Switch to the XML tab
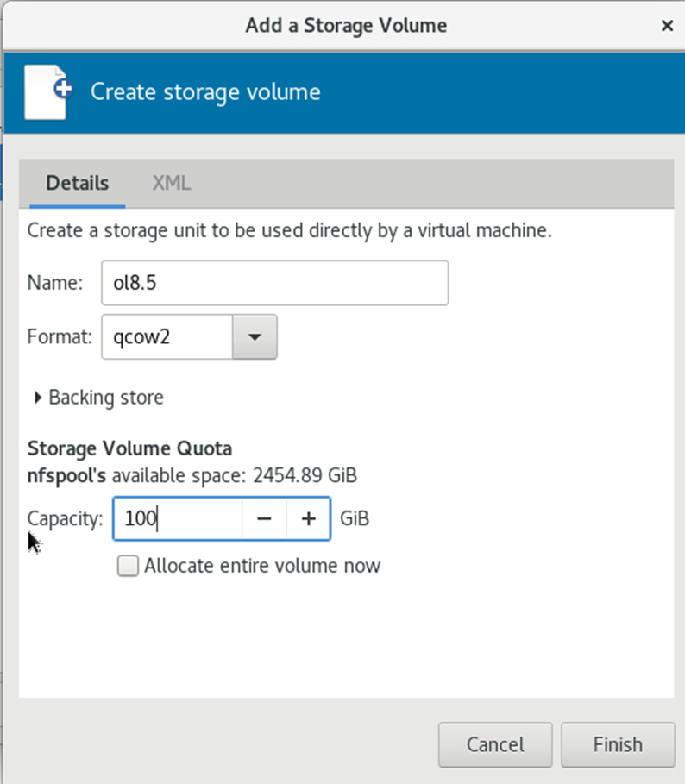685x784 pixels. coord(171,183)
